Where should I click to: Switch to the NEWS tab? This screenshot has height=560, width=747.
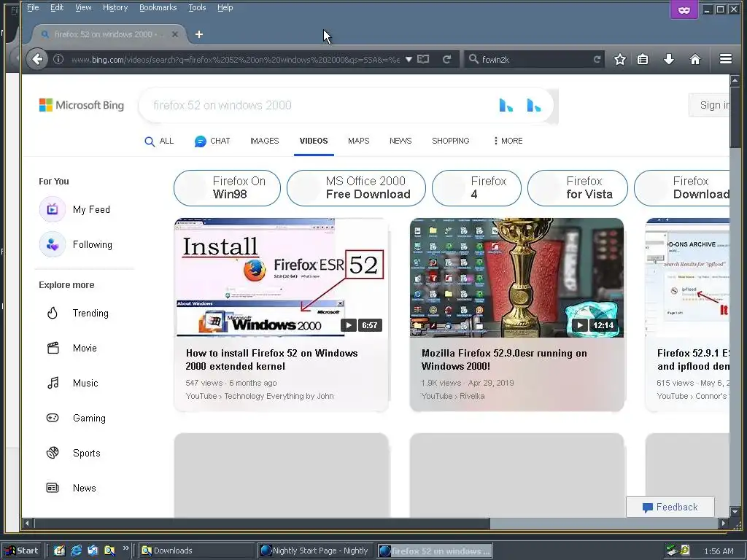400,141
